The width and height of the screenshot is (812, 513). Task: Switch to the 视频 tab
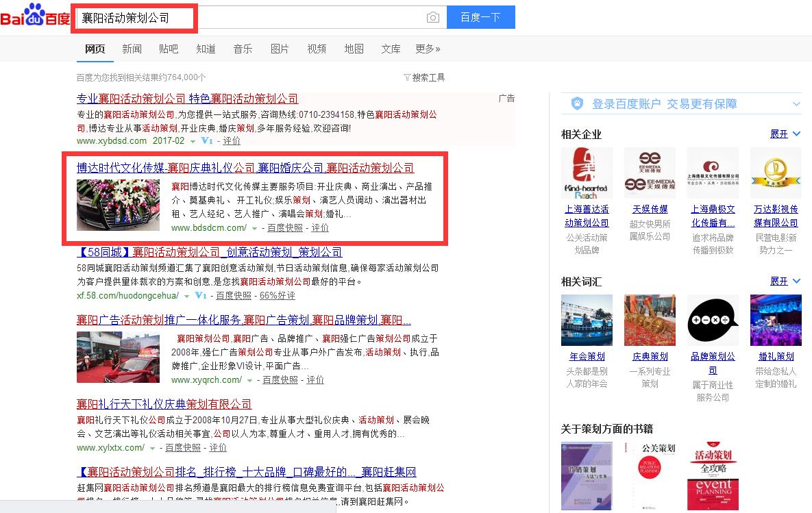[317, 49]
